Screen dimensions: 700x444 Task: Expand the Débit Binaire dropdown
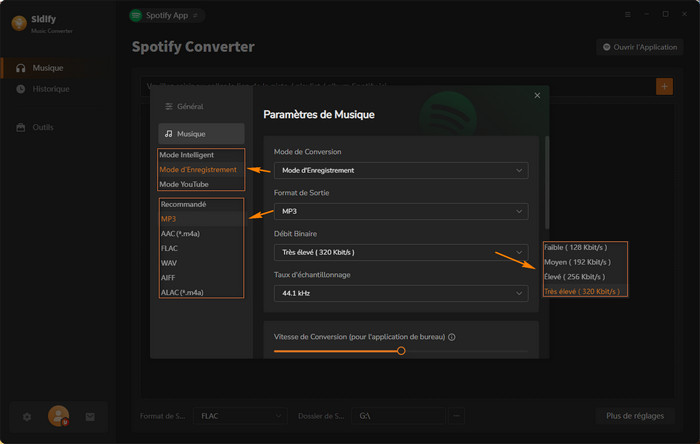pyautogui.click(x=401, y=253)
